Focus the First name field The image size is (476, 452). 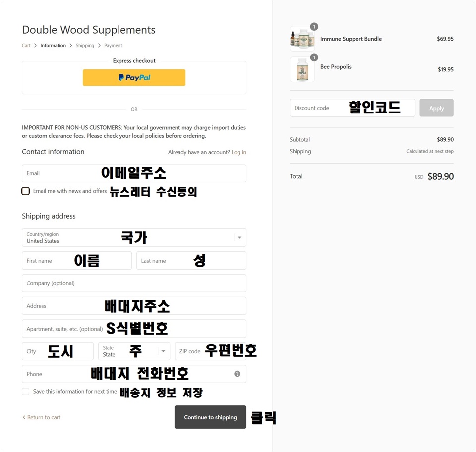[77, 261]
